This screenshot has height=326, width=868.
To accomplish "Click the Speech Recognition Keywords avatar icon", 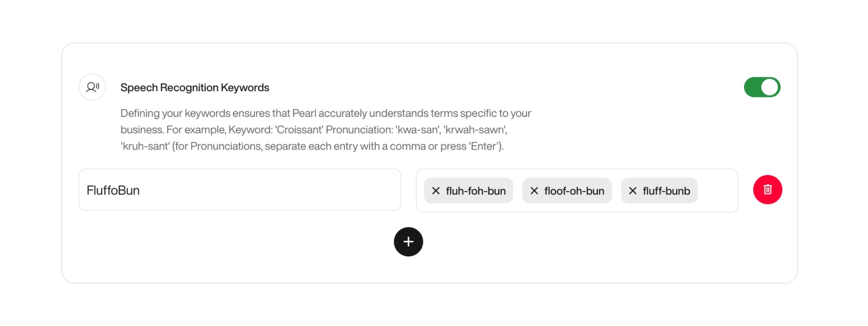I will 92,87.
